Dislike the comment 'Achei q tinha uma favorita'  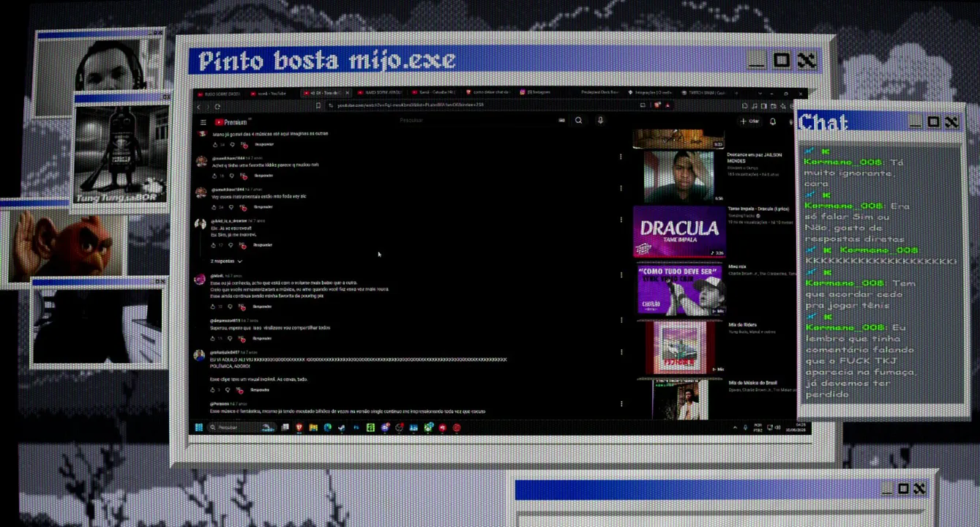tap(232, 176)
